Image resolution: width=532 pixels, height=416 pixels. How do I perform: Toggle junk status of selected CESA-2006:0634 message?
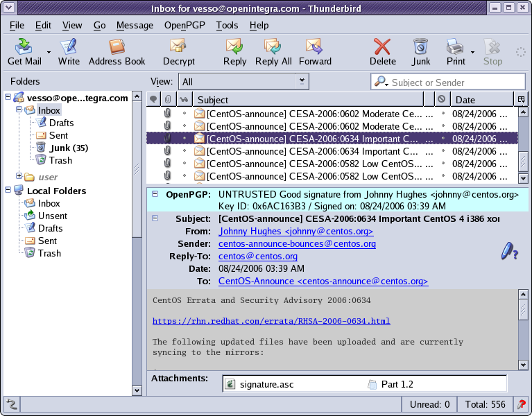[443, 139]
